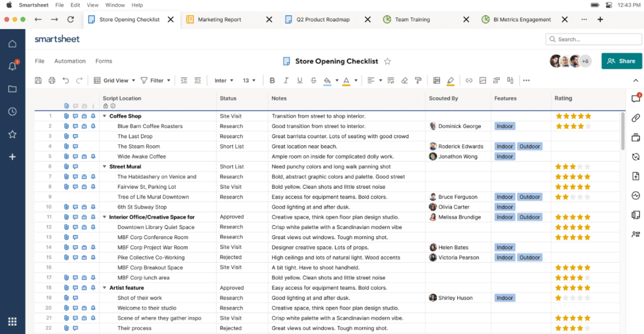Viewport: 644px width, 334px height.
Task: Undo the last action
Action: click(66, 81)
